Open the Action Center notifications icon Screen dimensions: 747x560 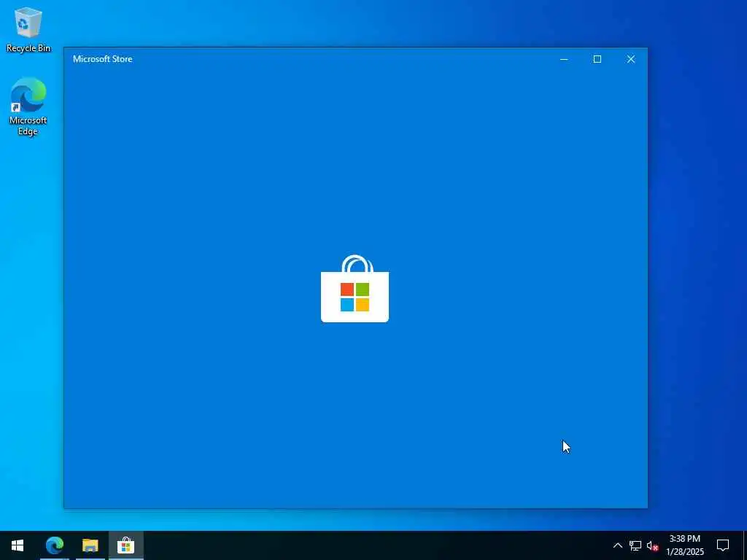(x=723, y=545)
